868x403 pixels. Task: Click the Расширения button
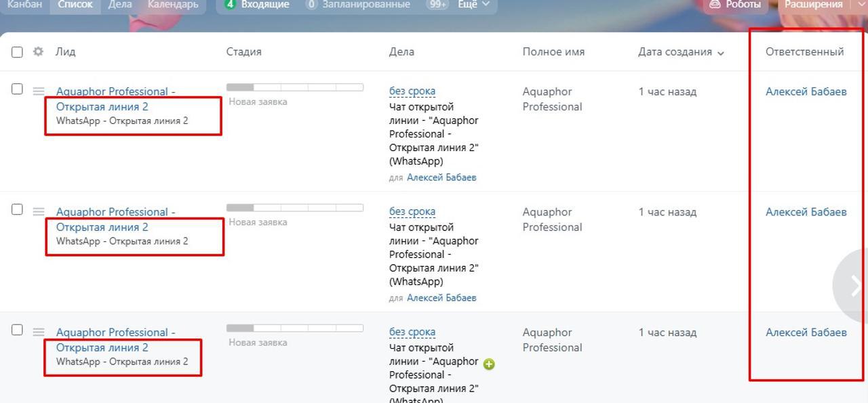pyautogui.click(x=813, y=5)
